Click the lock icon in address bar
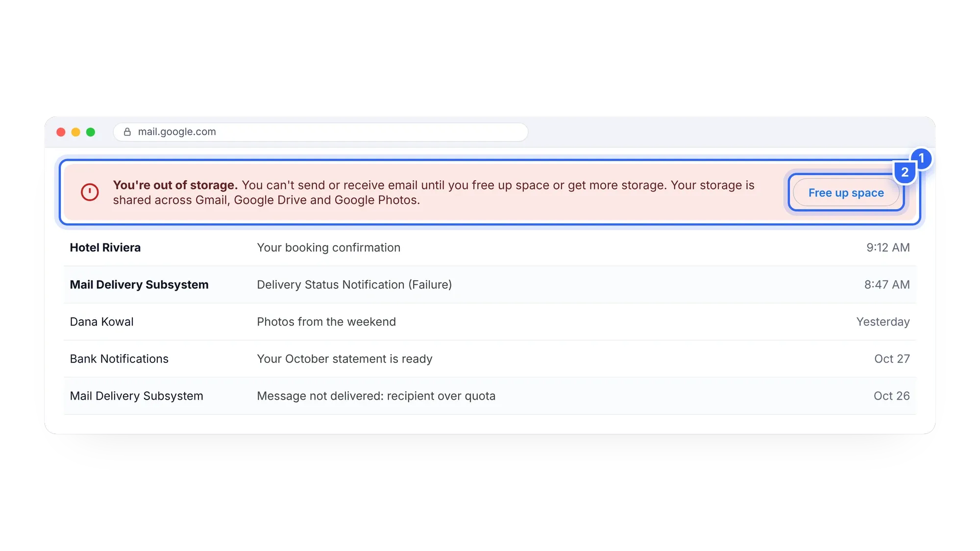This screenshot has height=551, width=980. (127, 132)
